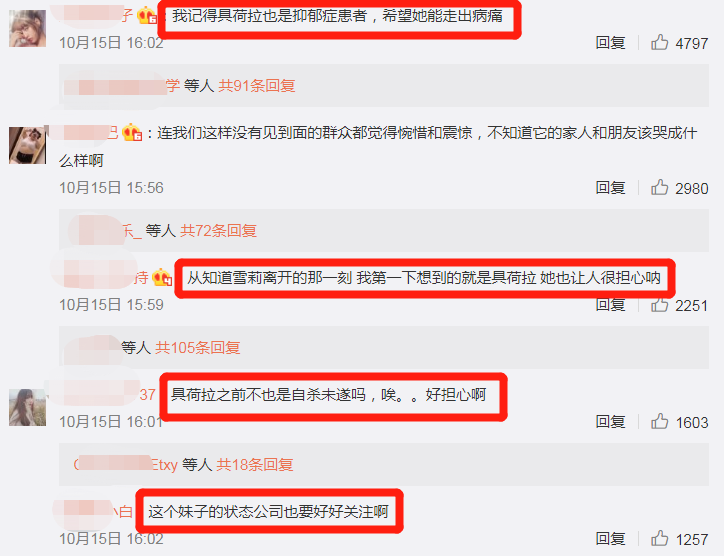Click crown badge next to first commenter
The width and height of the screenshot is (724, 556).
click(x=148, y=16)
